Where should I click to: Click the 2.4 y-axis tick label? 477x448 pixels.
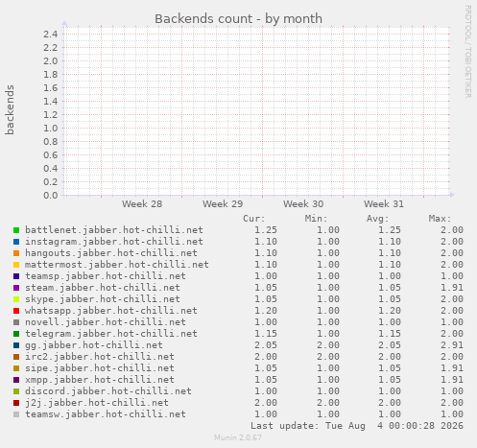(51, 34)
